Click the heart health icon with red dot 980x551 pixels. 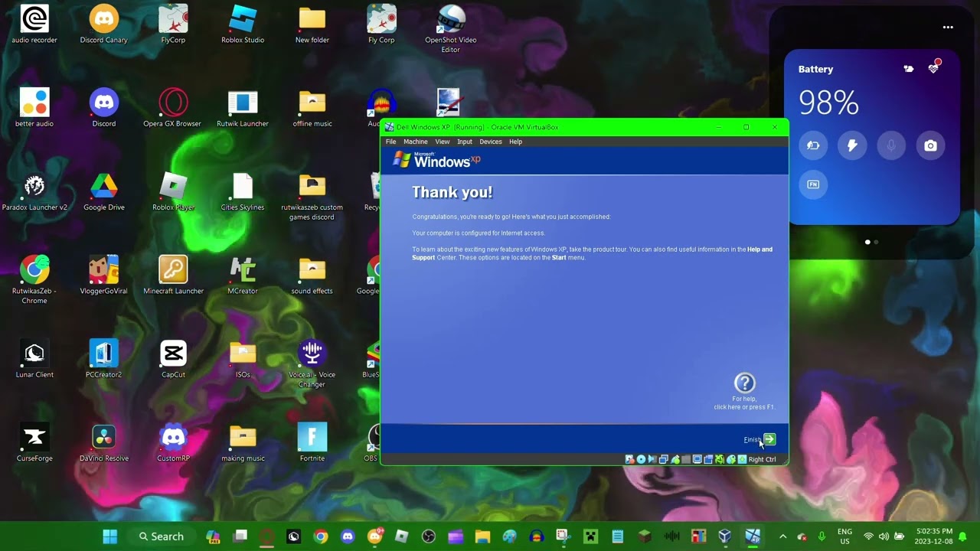pyautogui.click(x=933, y=68)
